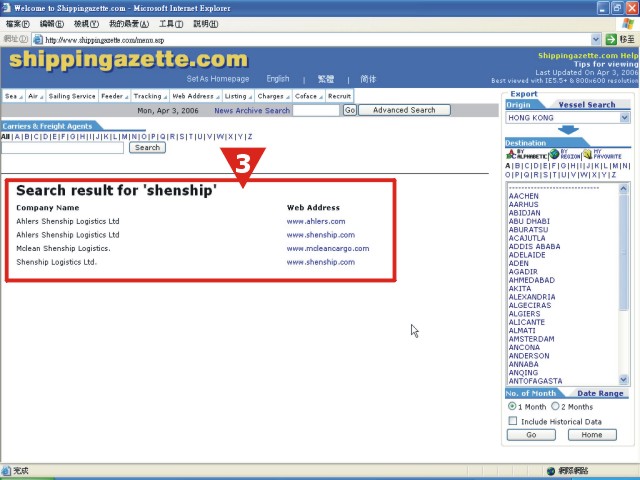Click the destination list scroll up arrow

(x=623, y=188)
